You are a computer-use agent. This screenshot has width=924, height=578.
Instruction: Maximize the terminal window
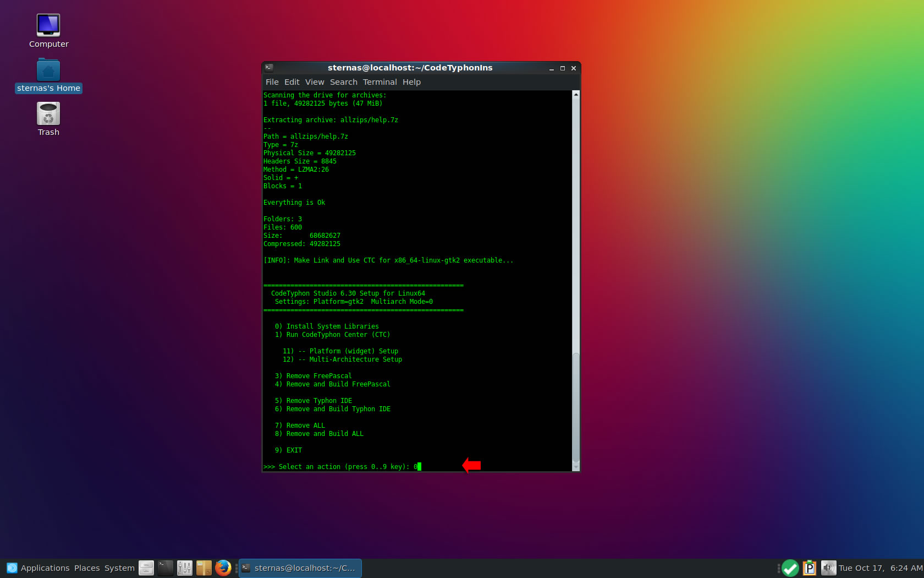point(563,68)
